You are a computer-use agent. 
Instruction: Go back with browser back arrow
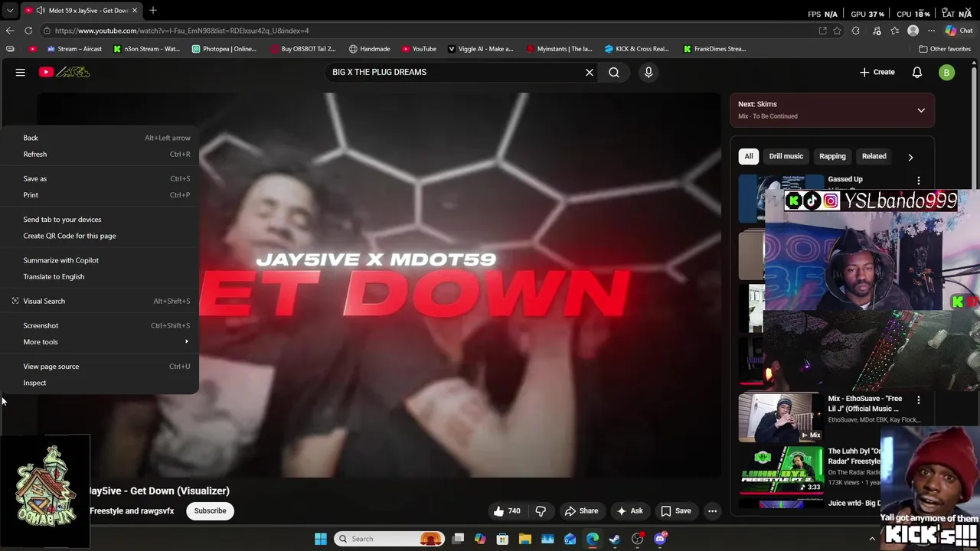click(10, 31)
